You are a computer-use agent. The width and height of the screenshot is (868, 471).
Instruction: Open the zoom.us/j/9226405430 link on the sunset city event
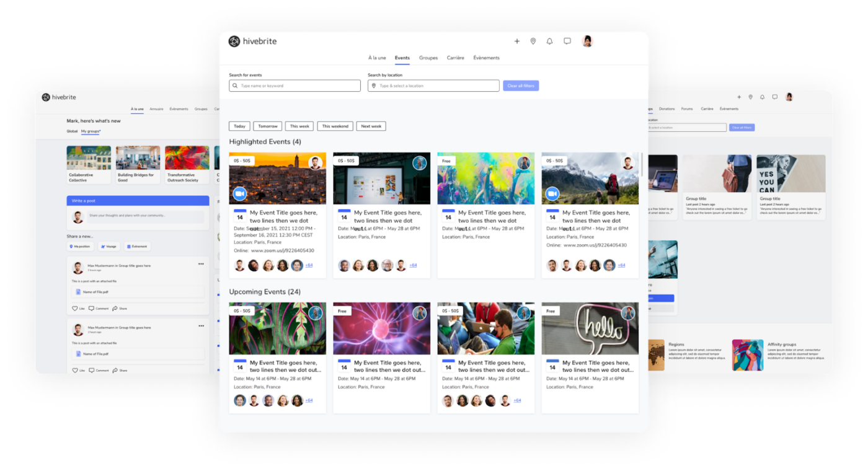[283, 251]
